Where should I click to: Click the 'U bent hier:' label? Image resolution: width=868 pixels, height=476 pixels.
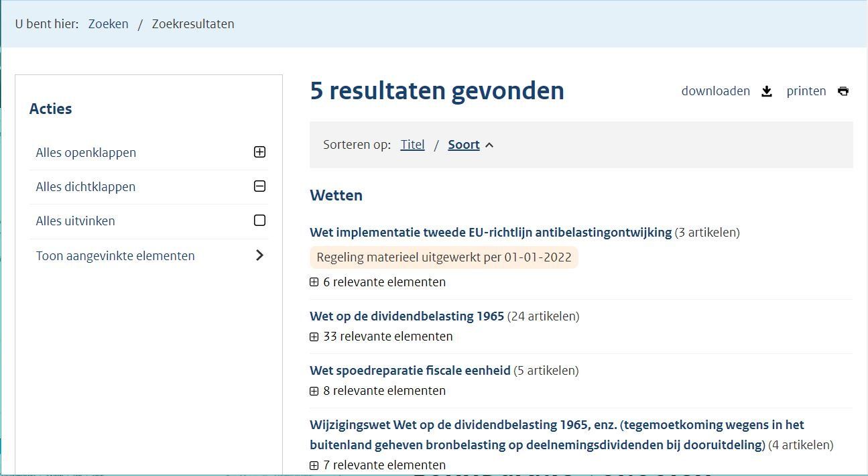point(47,24)
